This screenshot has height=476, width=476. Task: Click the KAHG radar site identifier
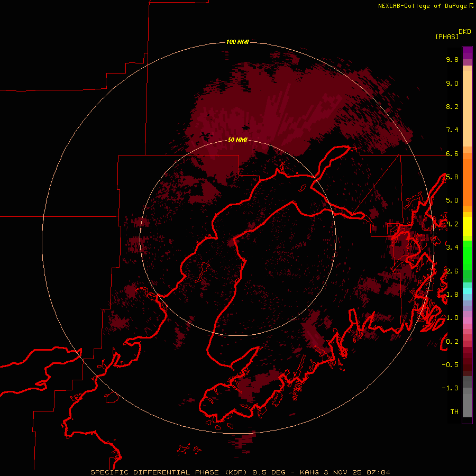click(309, 472)
